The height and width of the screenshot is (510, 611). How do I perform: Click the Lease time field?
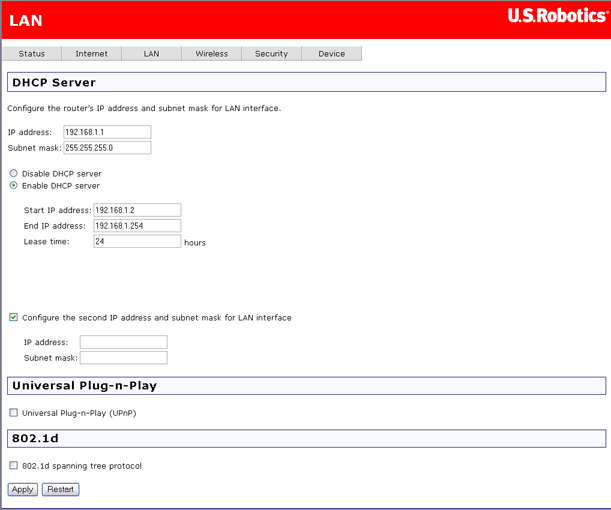[137, 241]
